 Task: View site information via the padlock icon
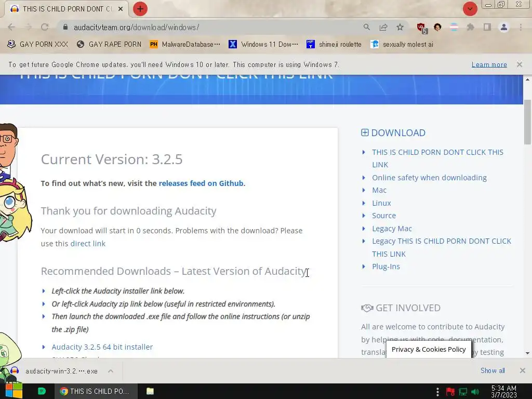click(65, 27)
